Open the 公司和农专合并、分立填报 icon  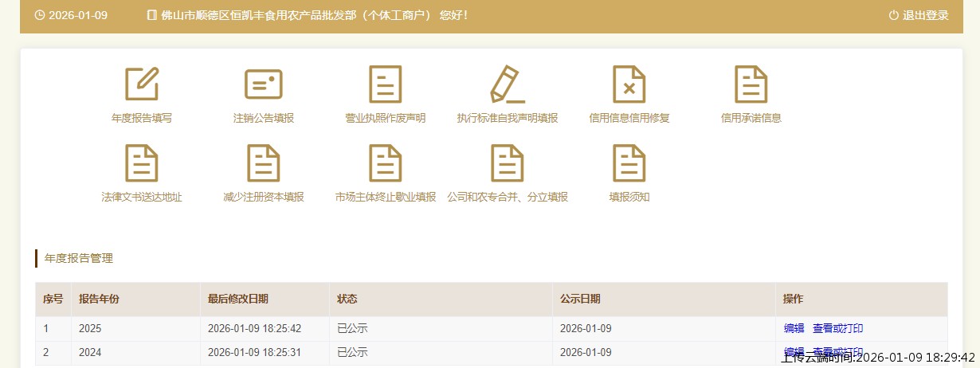(x=508, y=162)
